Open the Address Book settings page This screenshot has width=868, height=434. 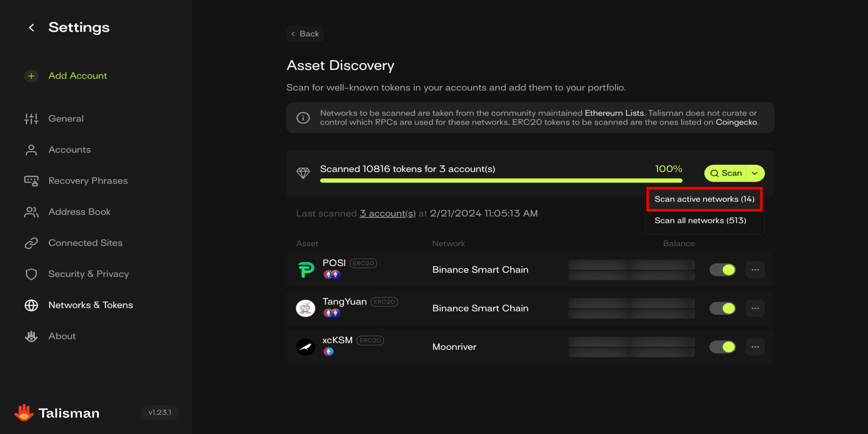(79, 212)
